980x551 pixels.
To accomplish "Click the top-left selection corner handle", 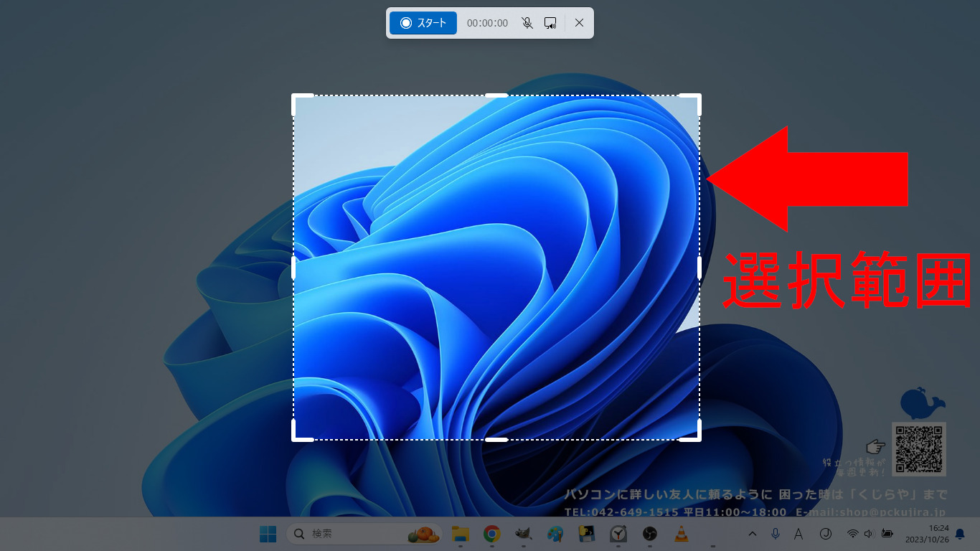I will [294, 97].
